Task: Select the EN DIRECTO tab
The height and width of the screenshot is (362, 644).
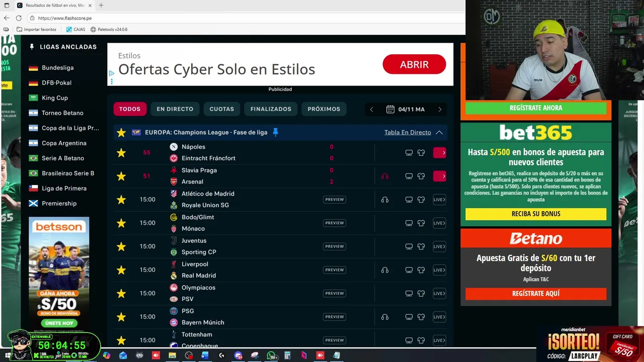Action: point(175,109)
